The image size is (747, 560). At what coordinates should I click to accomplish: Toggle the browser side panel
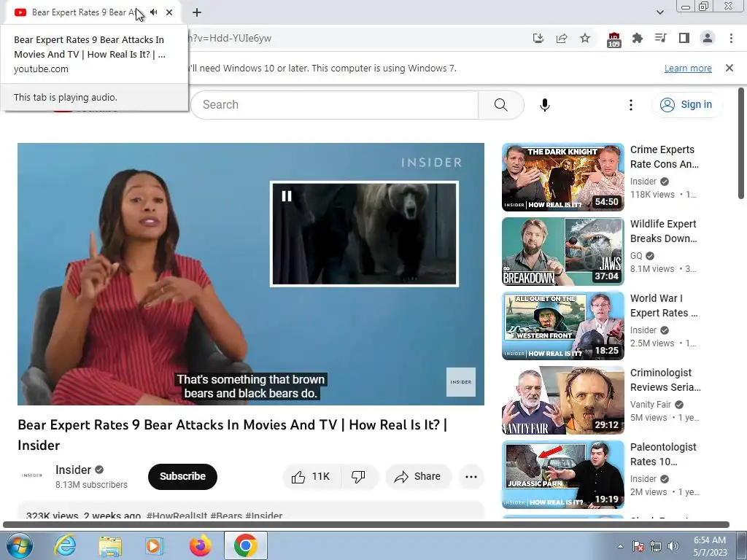684,38
